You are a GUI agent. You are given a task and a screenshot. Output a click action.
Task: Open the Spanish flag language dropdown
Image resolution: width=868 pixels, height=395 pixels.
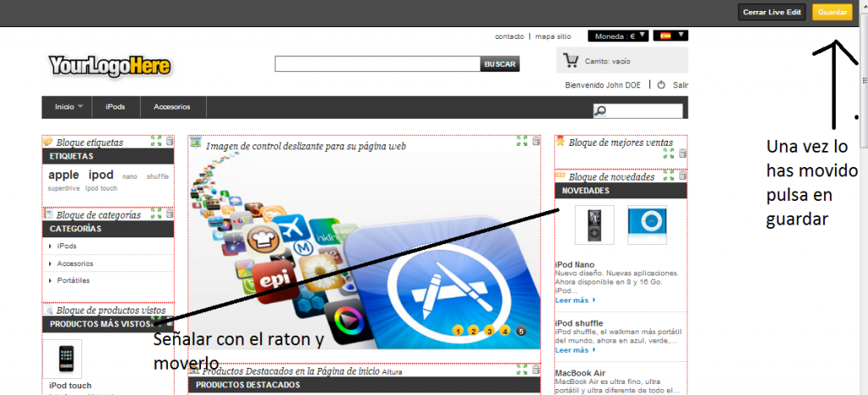pos(671,36)
